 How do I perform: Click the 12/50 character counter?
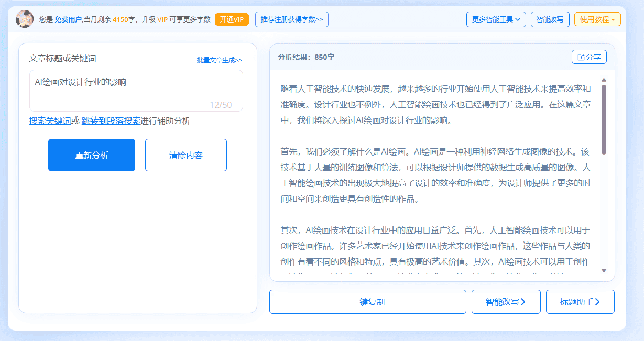221,105
